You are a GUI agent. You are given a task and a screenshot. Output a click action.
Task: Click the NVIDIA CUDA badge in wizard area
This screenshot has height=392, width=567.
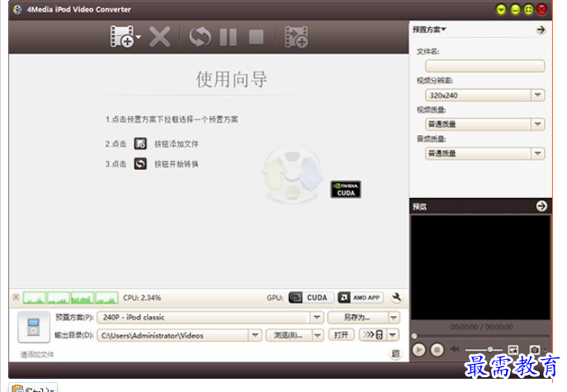pyautogui.click(x=345, y=189)
